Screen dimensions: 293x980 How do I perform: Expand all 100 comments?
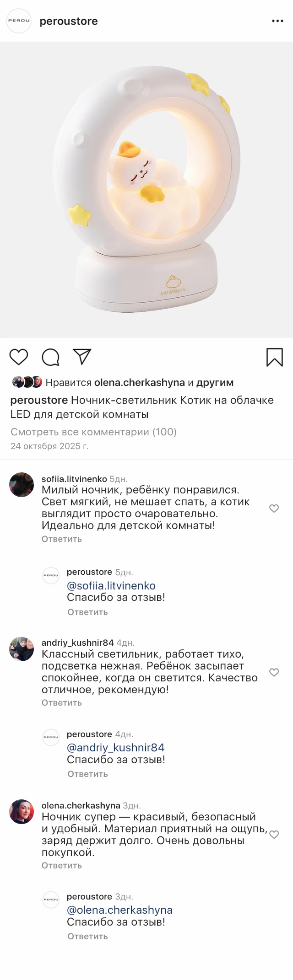[93, 432]
